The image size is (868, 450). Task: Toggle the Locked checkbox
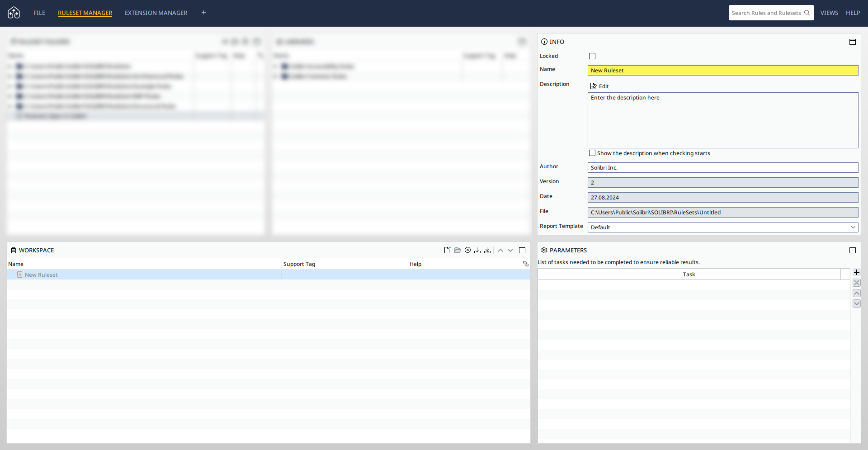(592, 56)
